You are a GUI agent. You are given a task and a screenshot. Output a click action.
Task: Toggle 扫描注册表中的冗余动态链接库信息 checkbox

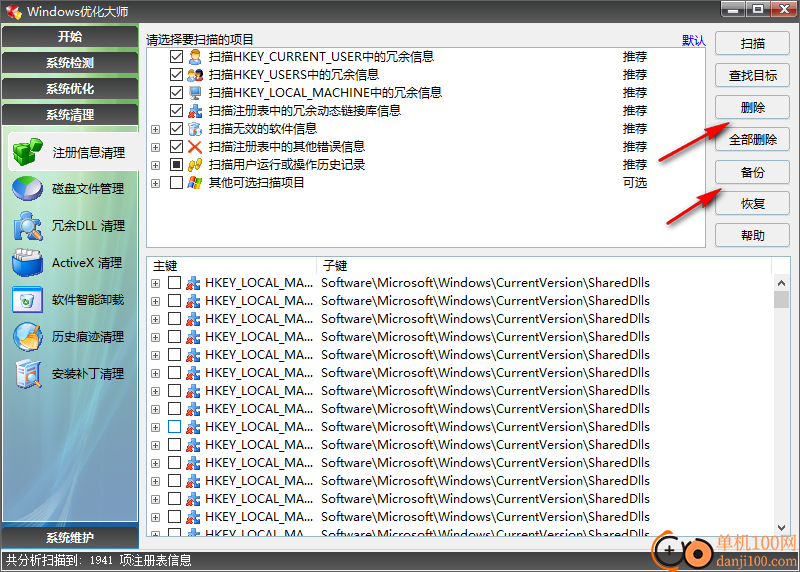click(176, 111)
